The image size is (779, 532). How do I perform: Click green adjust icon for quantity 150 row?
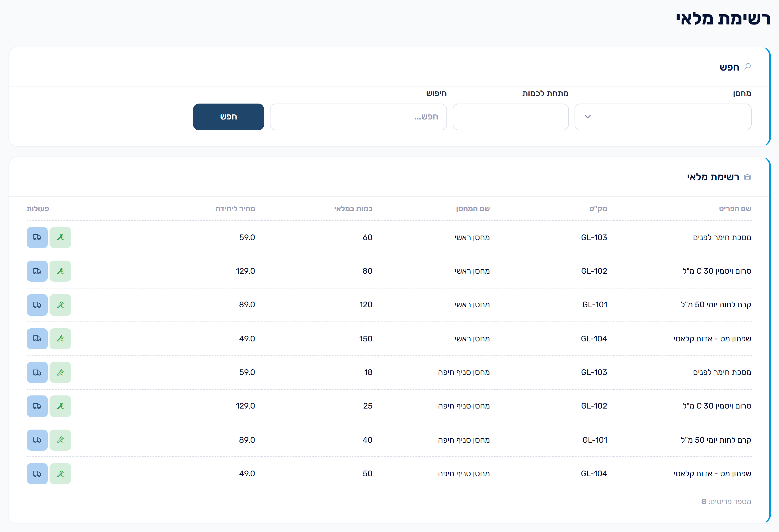(x=60, y=339)
